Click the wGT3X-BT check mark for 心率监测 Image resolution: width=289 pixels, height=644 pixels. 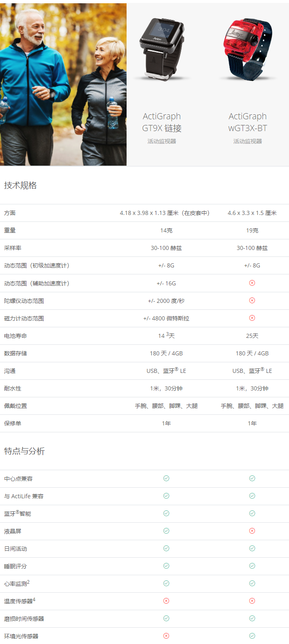pyautogui.click(x=252, y=583)
